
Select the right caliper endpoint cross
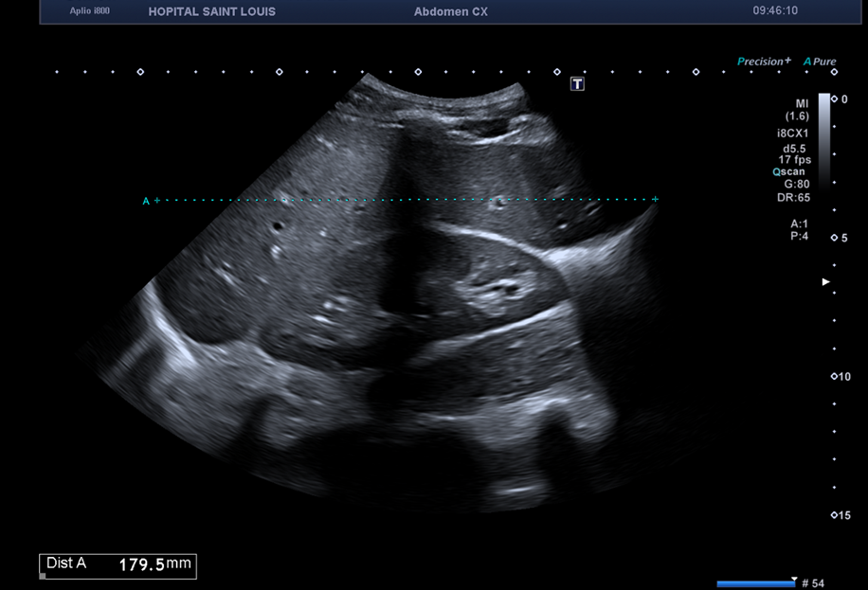click(655, 199)
